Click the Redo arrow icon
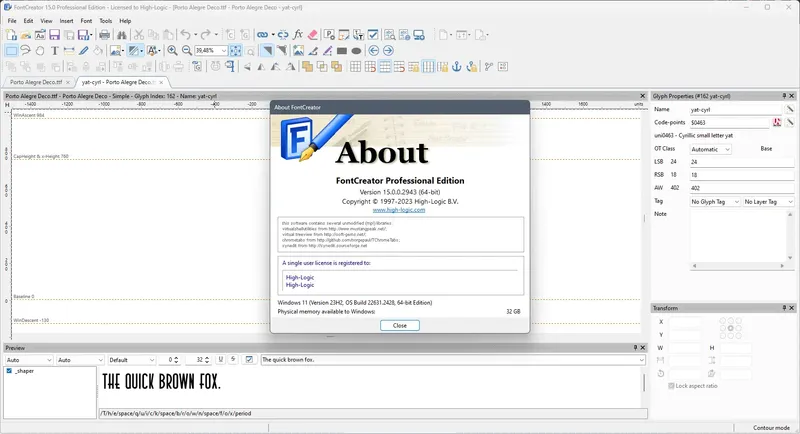This screenshot has height=434, width=800. pos(205,35)
